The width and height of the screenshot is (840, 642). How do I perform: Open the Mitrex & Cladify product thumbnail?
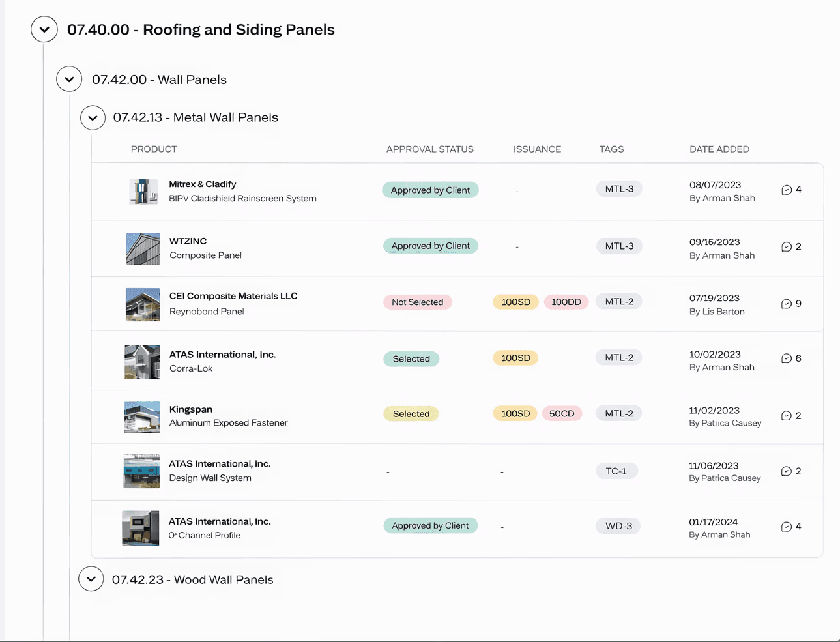click(143, 192)
